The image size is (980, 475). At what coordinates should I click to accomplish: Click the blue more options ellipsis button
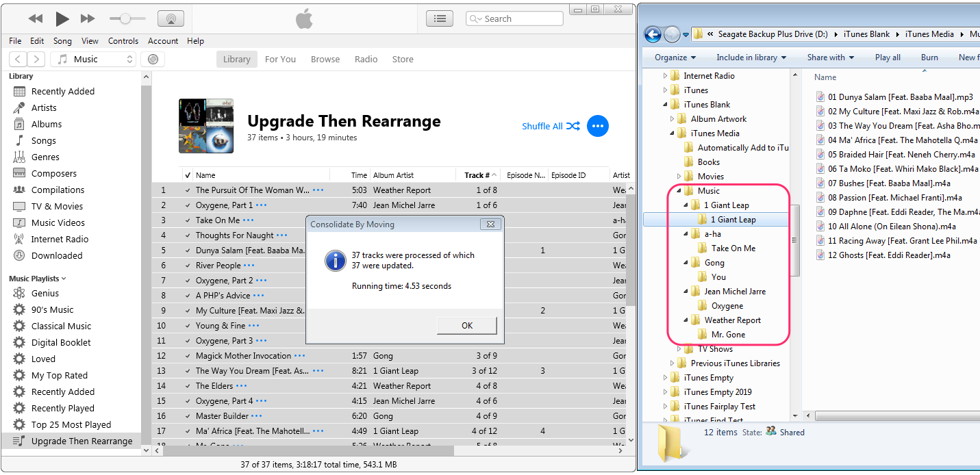pos(597,126)
